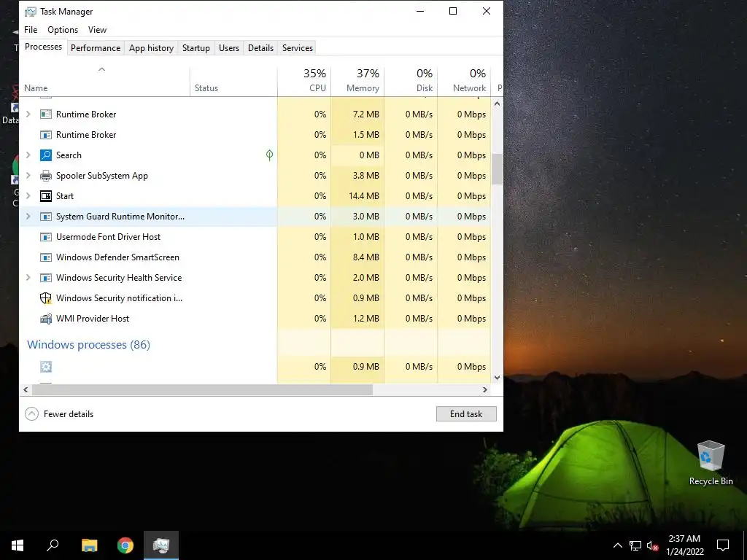Image resolution: width=747 pixels, height=560 pixels.
Task: Click the Windows Security Health Service icon
Action: click(x=46, y=278)
